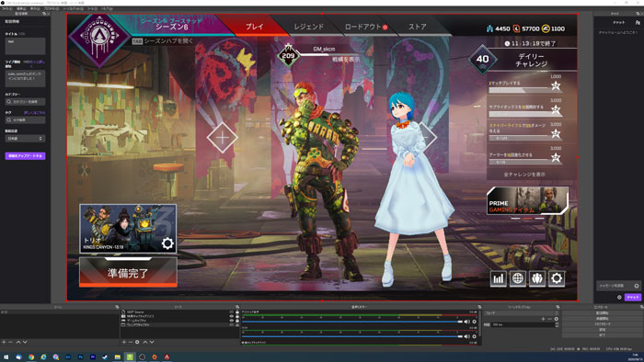Click the transition duration stepper arrows
The image size is (644, 362).
click(557, 324)
